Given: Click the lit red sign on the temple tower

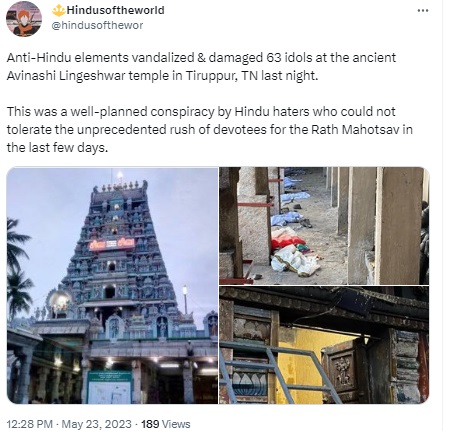Looking at the screenshot, I should [112, 245].
